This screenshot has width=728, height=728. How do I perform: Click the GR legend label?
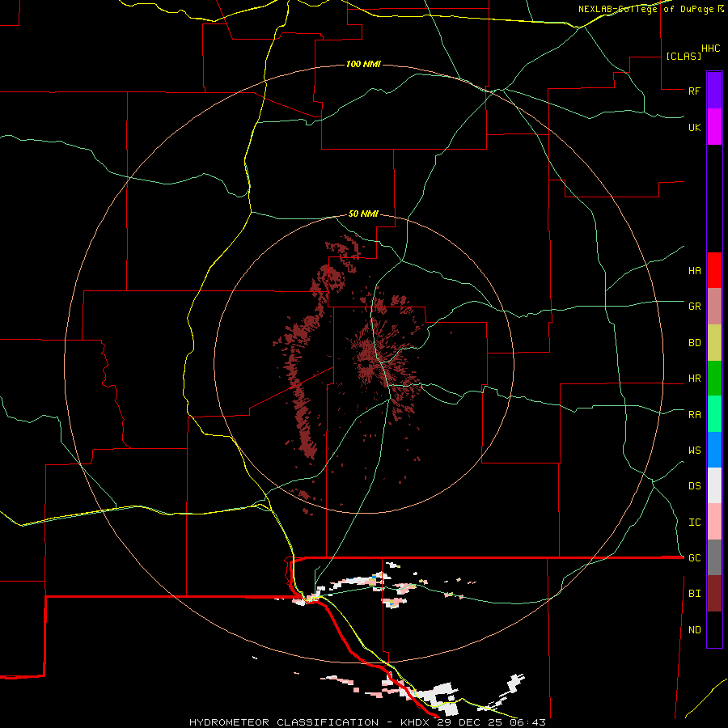(x=694, y=307)
